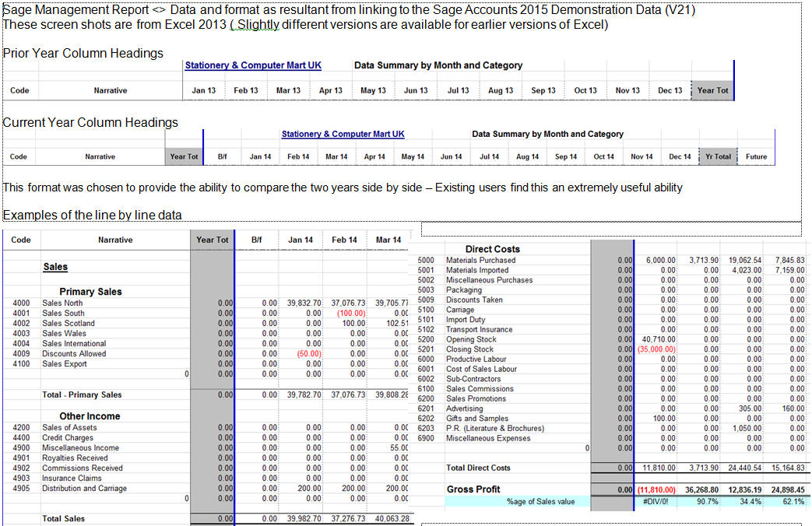The image size is (812, 526).
Task: Select the Gross Profit row label
Action: pos(473,489)
